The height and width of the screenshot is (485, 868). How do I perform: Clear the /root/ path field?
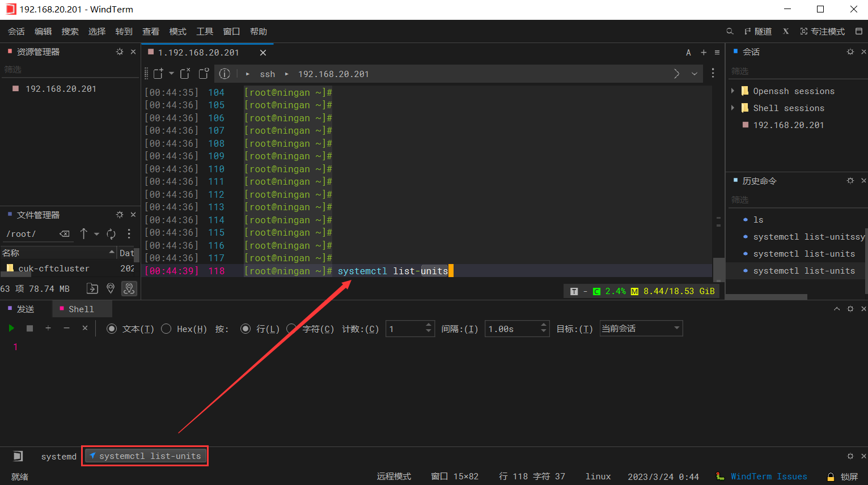click(x=65, y=234)
